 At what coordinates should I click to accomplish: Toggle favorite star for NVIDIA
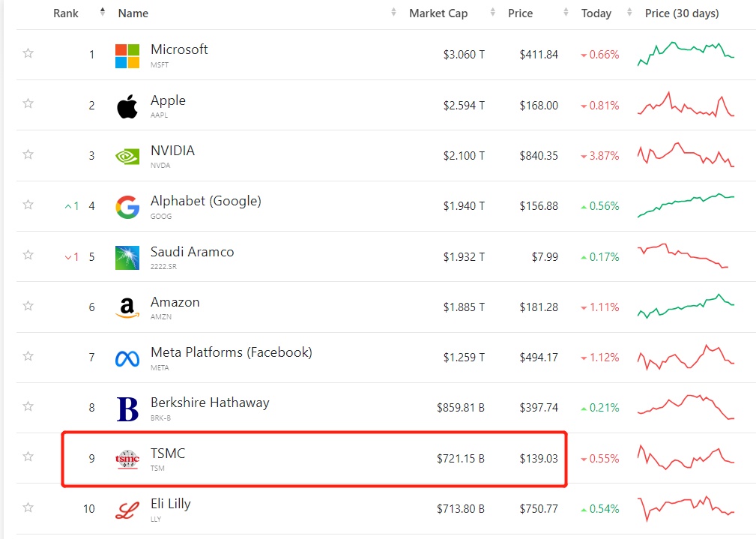28,154
